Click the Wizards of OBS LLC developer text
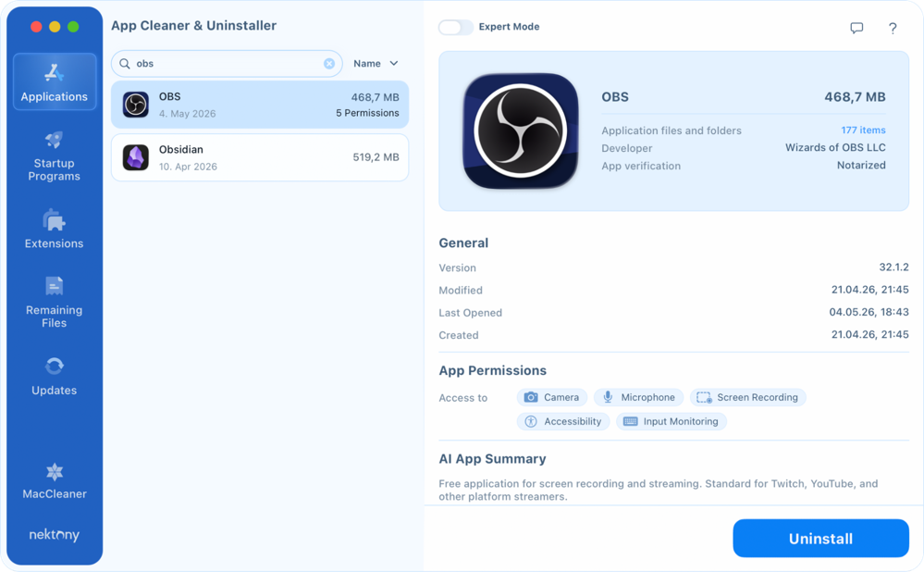924x572 pixels. click(x=835, y=147)
